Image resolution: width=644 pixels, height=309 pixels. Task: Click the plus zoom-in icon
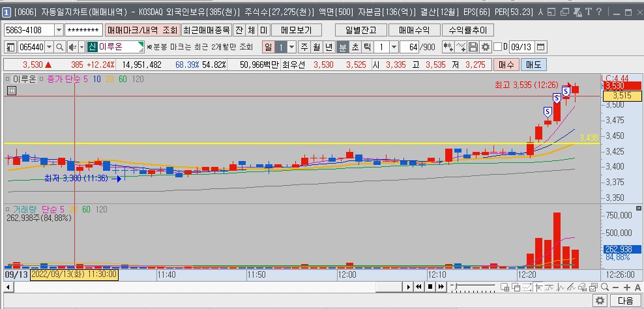point(627,287)
